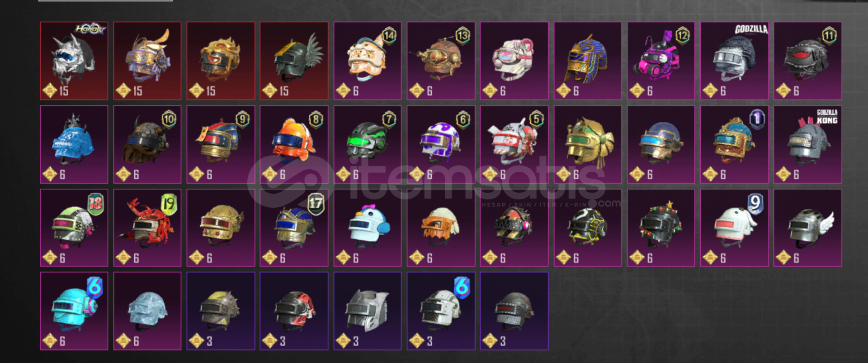868x363 pixels.
Task: Choose the red-black striped helmet costing 3
Action: (294, 311)
